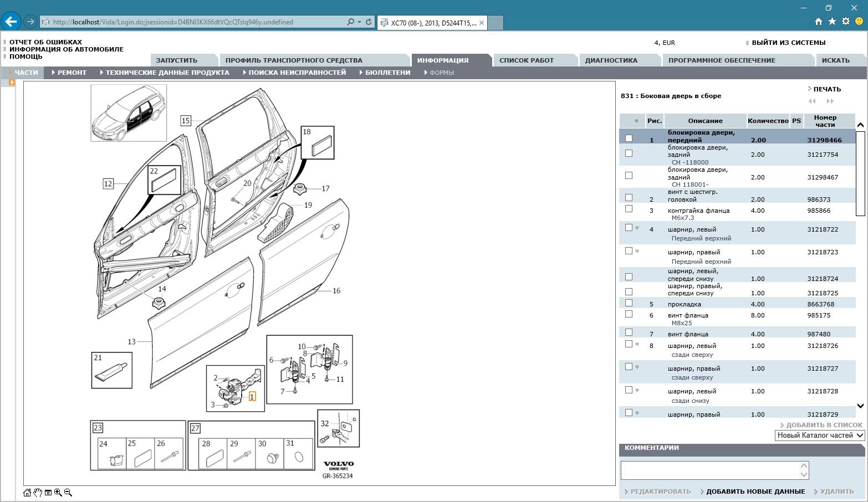Click the comments spinner down arrow
868x502 pixels.
pyautogui.click(x=804, y=474)
